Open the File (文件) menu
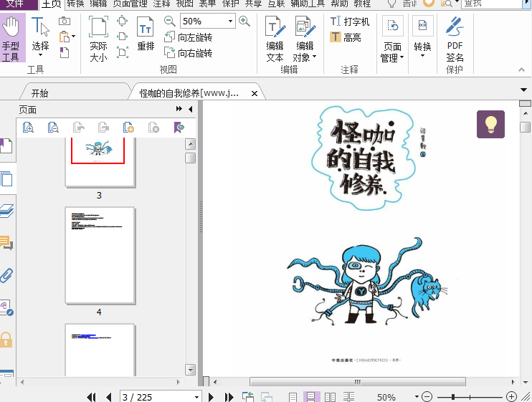532x402 pixels. 19,4
